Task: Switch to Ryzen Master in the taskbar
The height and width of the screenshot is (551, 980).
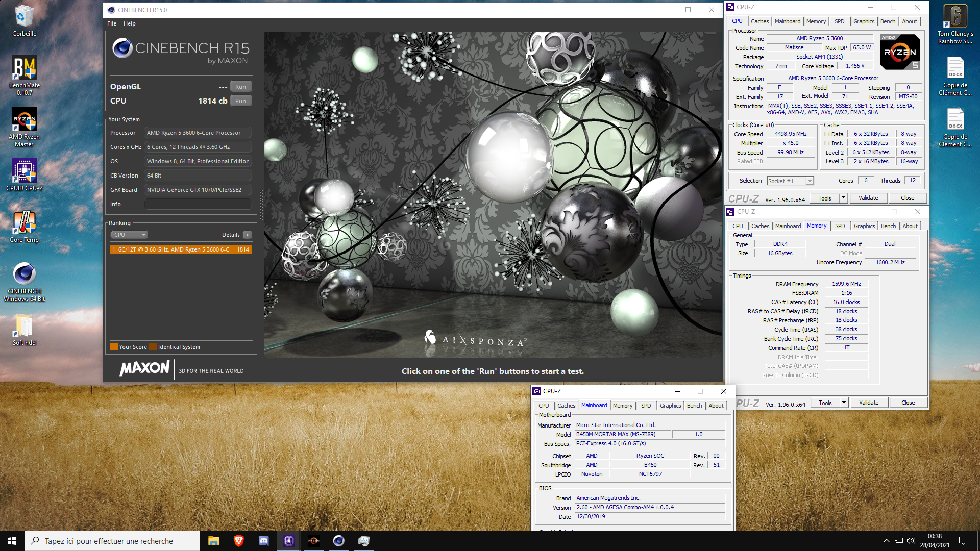Action: coord(313,541)
